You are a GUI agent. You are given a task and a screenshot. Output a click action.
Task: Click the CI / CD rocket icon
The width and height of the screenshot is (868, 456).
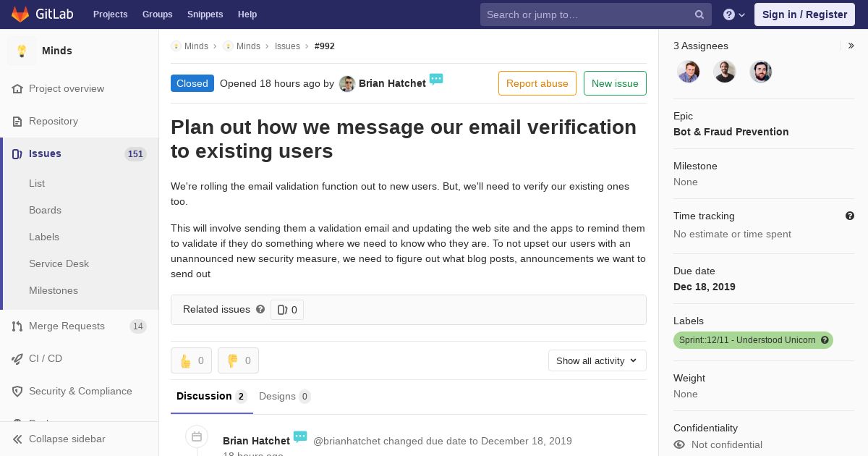pyautogui.click(x=17, y=358)
